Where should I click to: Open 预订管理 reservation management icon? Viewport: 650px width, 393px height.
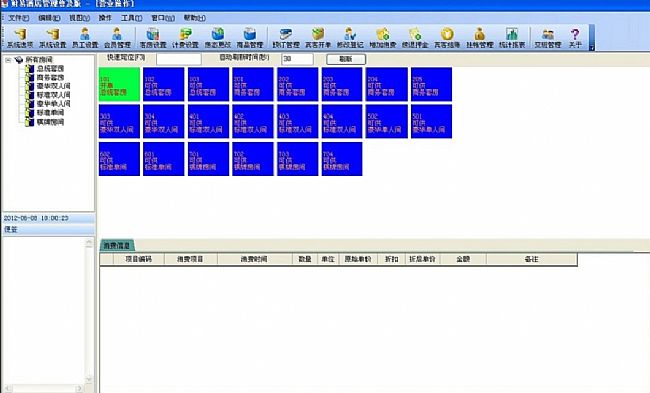click(286, 38)
